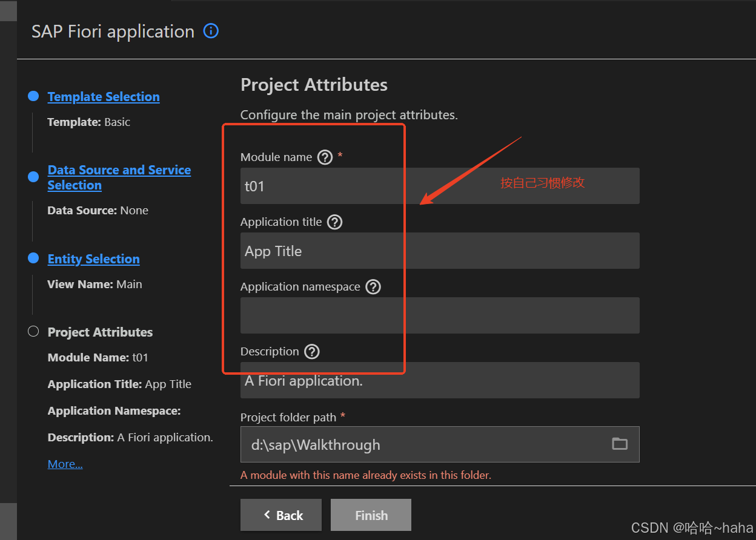Focus the Module name field containing t01

440,186
